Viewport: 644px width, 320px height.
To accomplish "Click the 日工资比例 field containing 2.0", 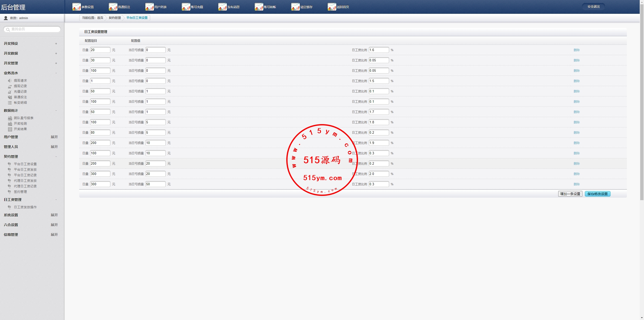I will click(x=379, y=174).
